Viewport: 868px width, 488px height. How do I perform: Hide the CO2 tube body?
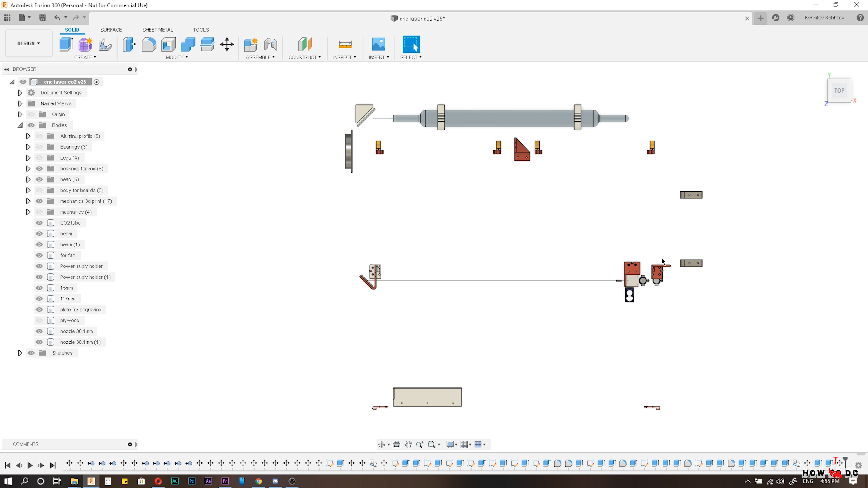[39, 223]
